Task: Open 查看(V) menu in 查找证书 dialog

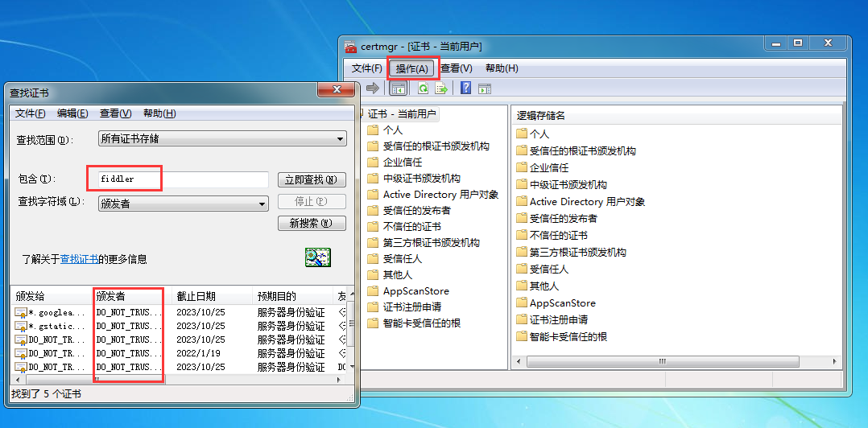Action: pyautogui.click(x=116, y=113)
